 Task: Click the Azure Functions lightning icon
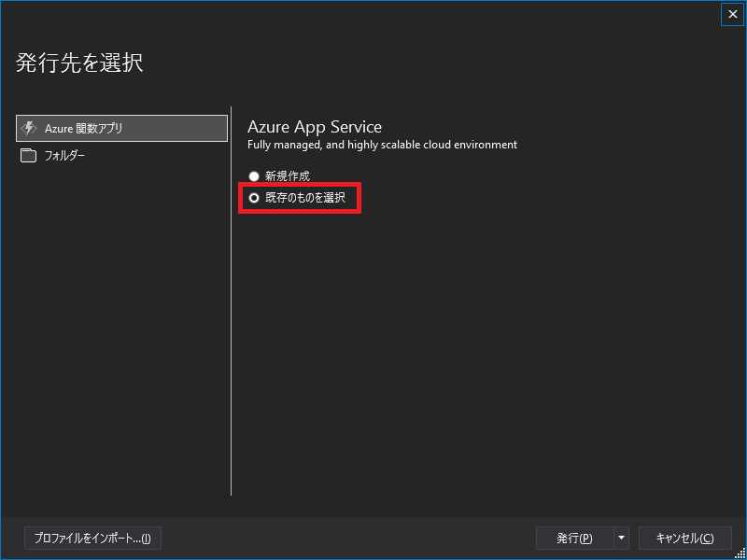pyautogui.click(x=29, y=128)
